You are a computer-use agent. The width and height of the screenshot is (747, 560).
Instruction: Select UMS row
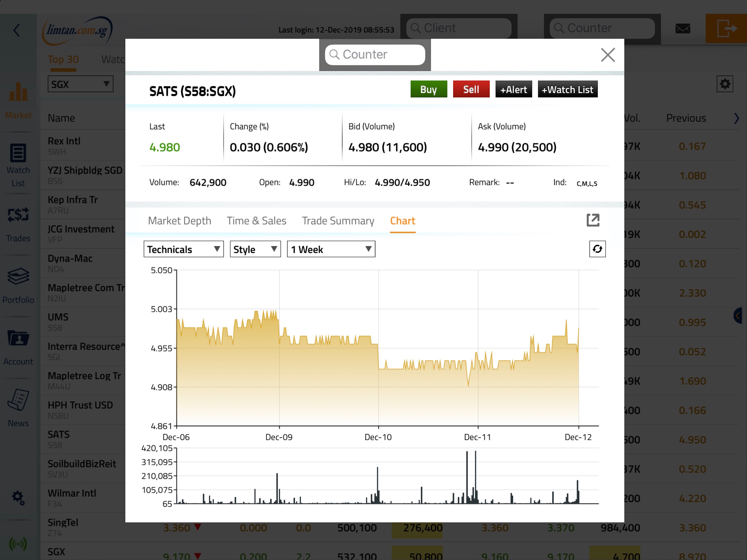pos(83,322)
